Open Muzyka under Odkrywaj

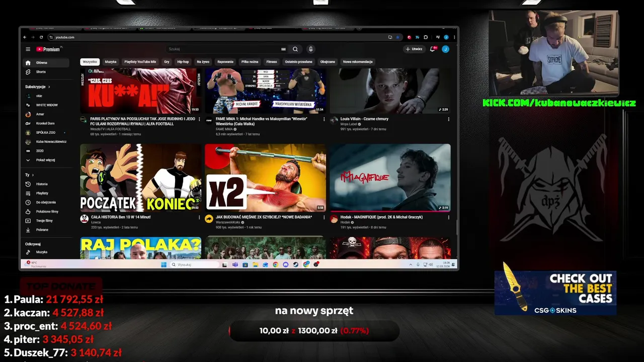coord(46,252)
